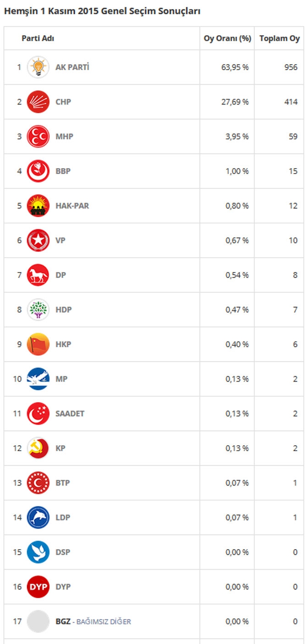Open the SAADET party name link

coord(70,414)
